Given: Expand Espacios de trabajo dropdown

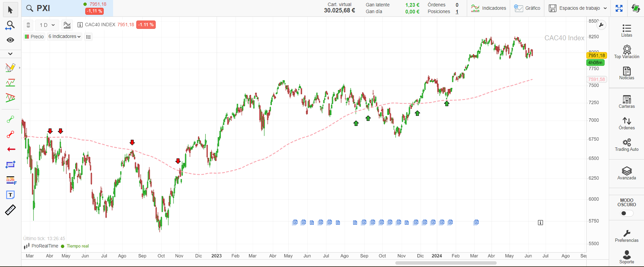Looking at the screenshot, I should tap(578, 8).
